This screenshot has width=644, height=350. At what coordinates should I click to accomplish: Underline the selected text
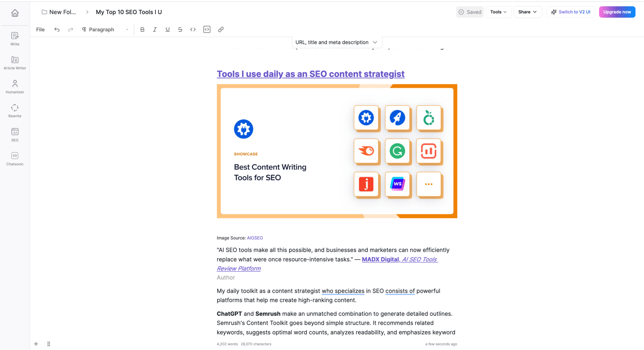tap(167, 30)
